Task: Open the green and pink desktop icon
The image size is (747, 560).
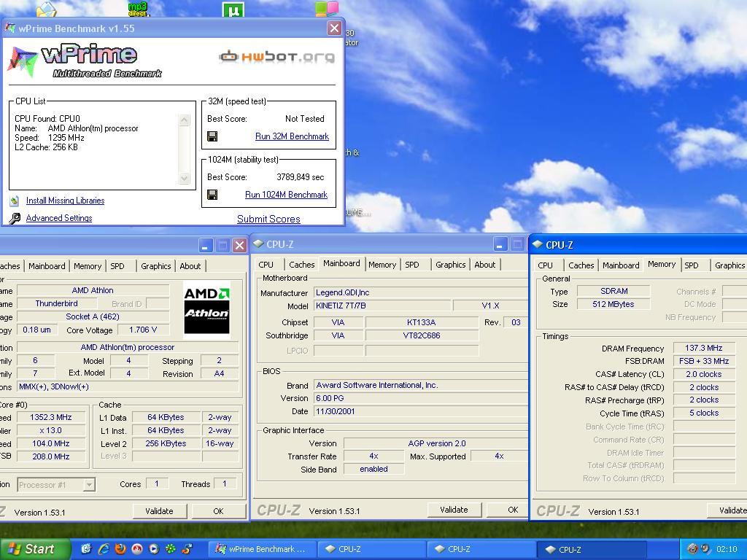Action: (x=327, y=8)
